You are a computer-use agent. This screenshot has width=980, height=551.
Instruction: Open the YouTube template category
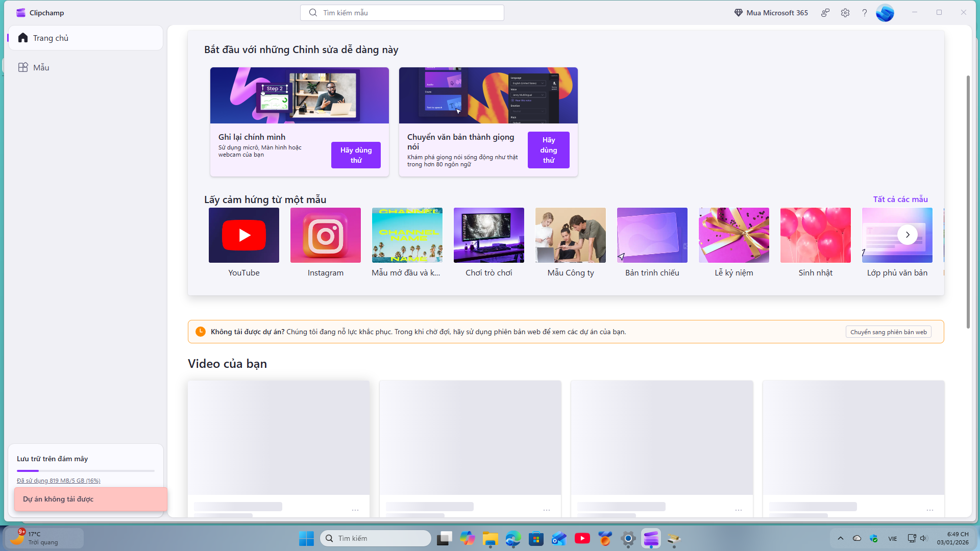click(243, 235)
